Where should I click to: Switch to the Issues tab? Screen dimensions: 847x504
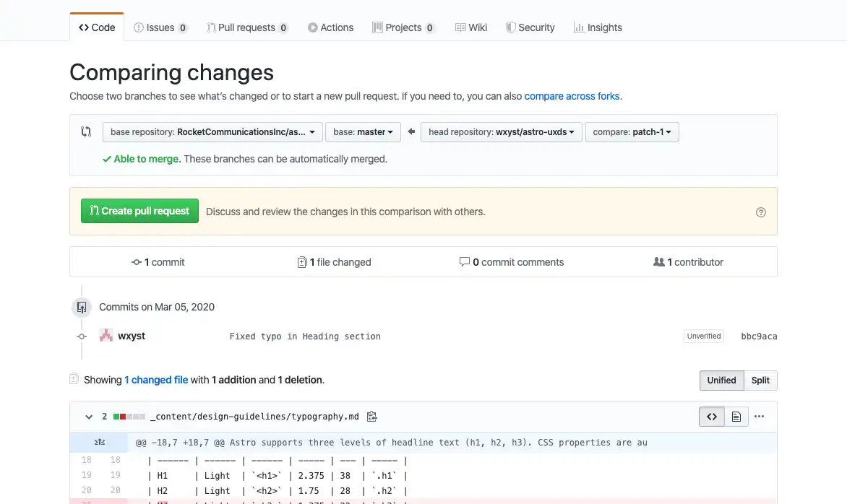pyautogui.click(x=160, y=27)
